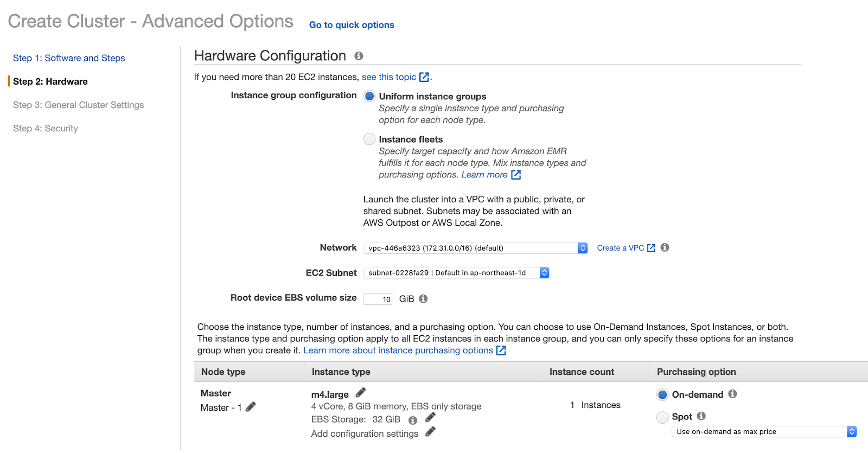This screenshot has height=453, width=868.
Task: Open the Network VPC dropdown
Action: point(475,248)
